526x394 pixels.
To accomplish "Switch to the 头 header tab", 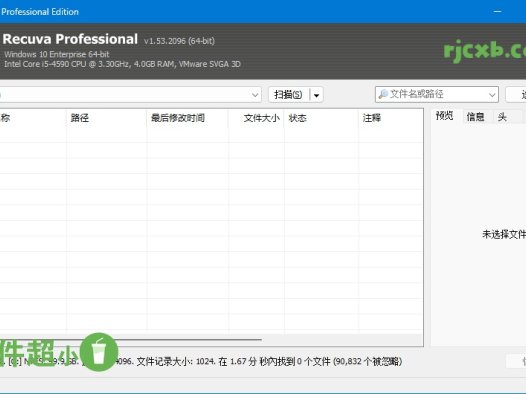I will (x=502, y=117).
